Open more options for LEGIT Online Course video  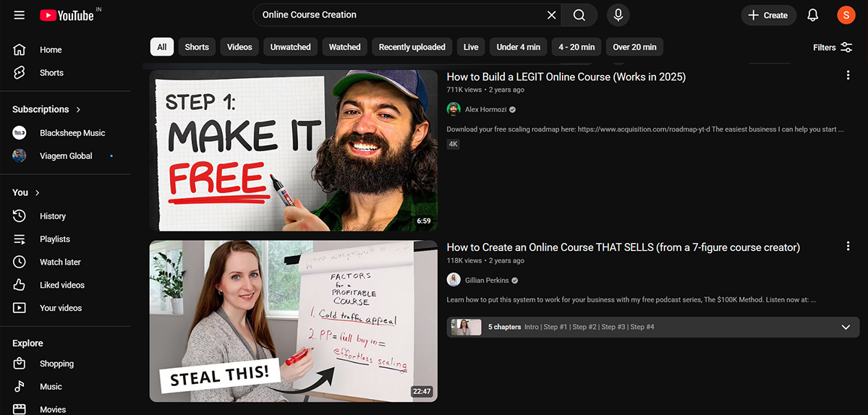(848, 75)
